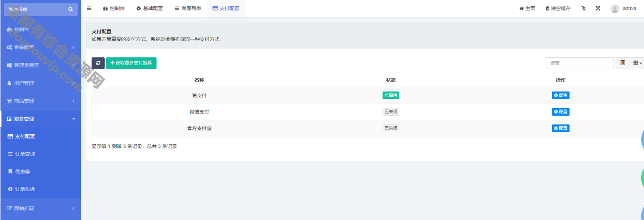The height and width of the screenshot is (220, 644).
Task: Switch to 商品列表 tab
Action: (188, 9)
